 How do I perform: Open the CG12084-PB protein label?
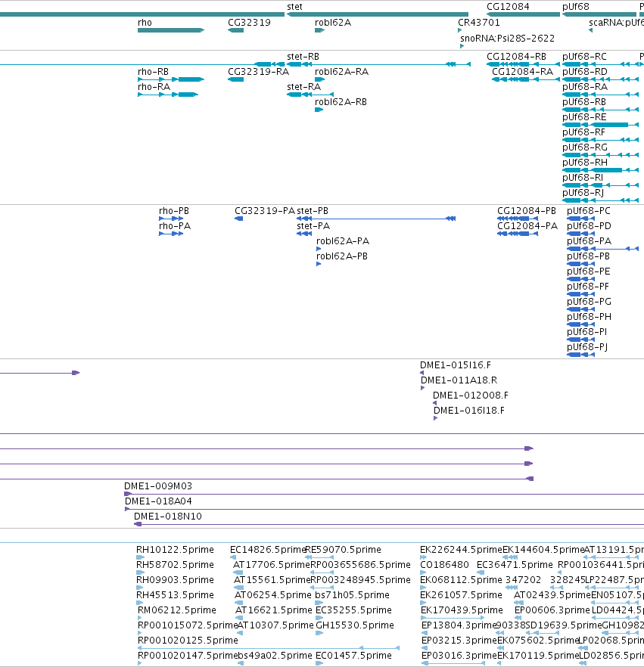527,211
